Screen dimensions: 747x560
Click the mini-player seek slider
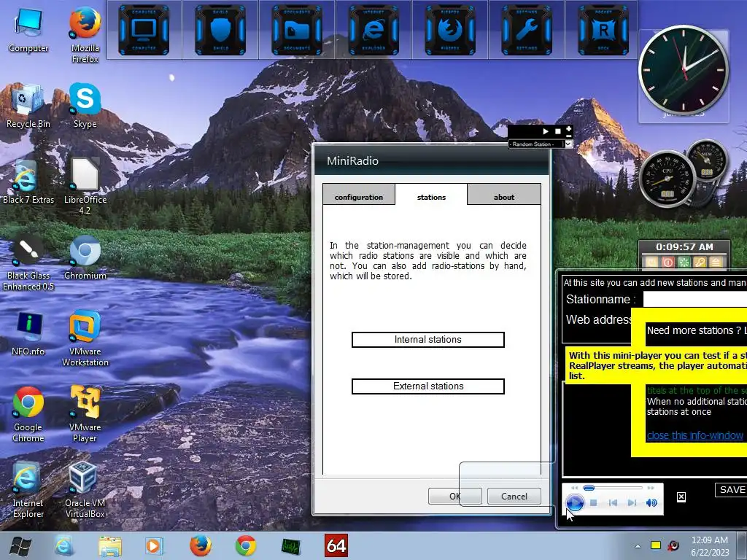tap(613, 488)
